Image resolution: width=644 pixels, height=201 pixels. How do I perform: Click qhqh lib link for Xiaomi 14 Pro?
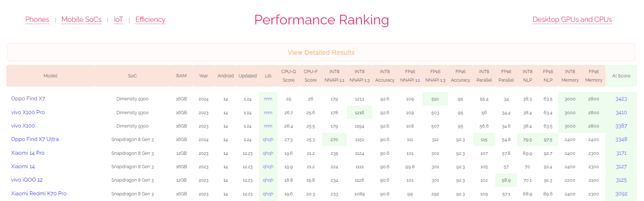coord(268,153)
